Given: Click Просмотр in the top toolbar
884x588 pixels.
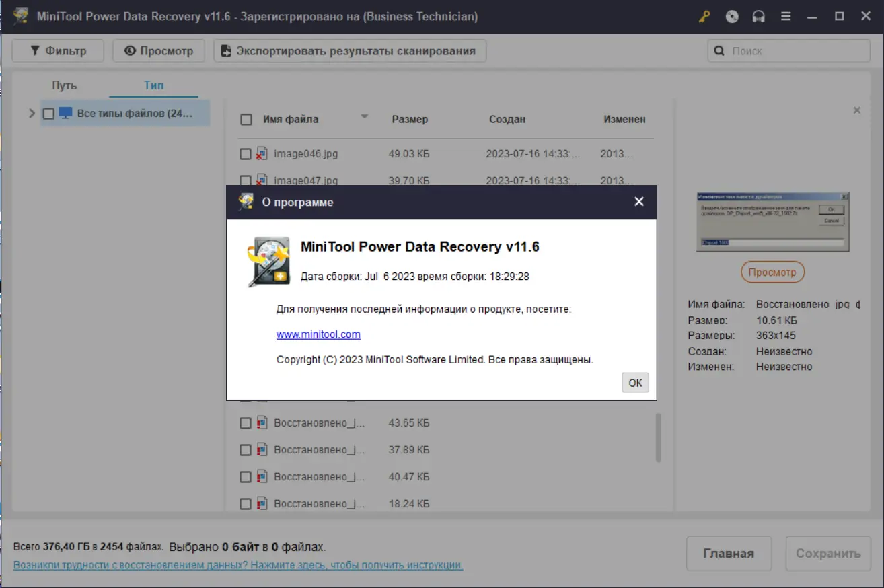Looking at the screenshot, I should click(x=159, y=50).
